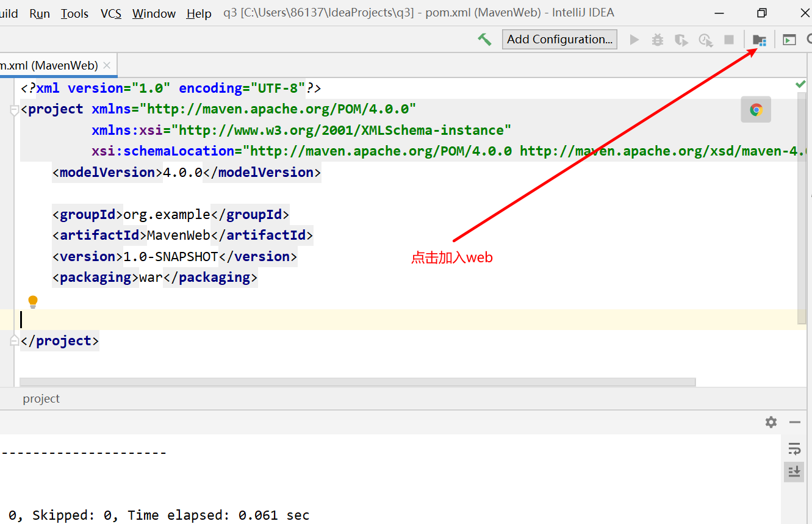The height and width of the screenshot is (524, 812).
Task: Click the closing </project> tag
Action: (59, 341)
